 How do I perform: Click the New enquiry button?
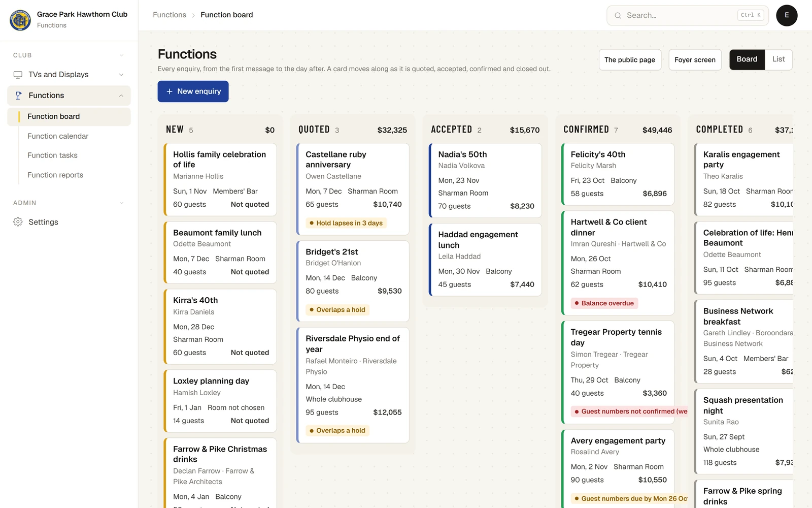click(193, 91)
